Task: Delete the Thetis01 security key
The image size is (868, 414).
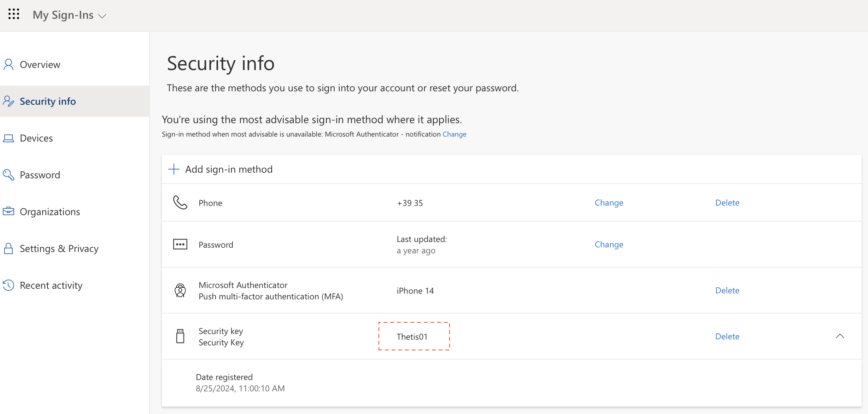Action: click(727, 337)
